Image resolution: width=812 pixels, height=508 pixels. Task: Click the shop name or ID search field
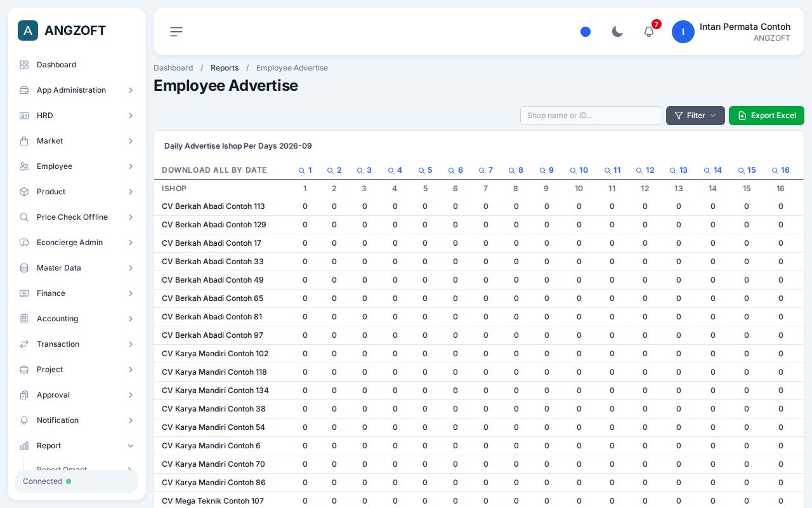tap(591, 116)
